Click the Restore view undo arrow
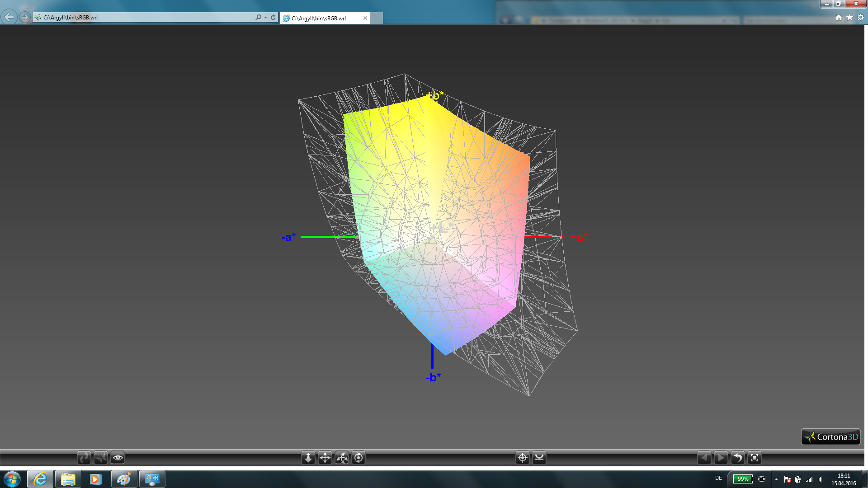The width and height of the screenshot is (868, 488). 738,458
